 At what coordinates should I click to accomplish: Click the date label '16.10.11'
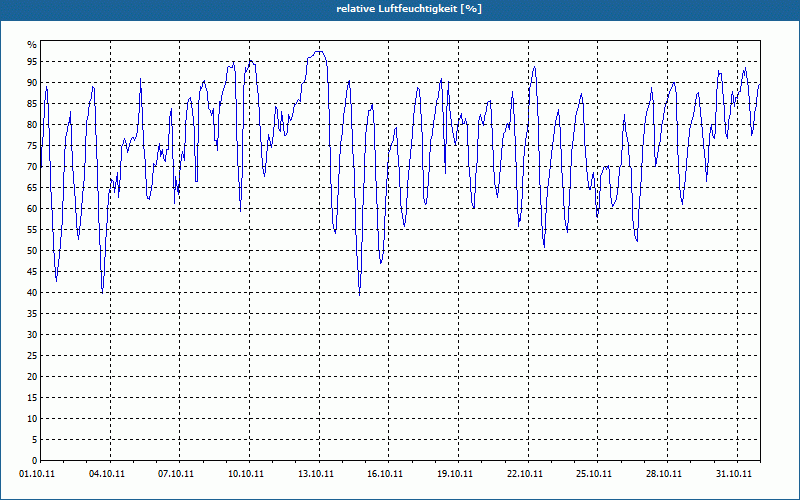click(385, 474)
